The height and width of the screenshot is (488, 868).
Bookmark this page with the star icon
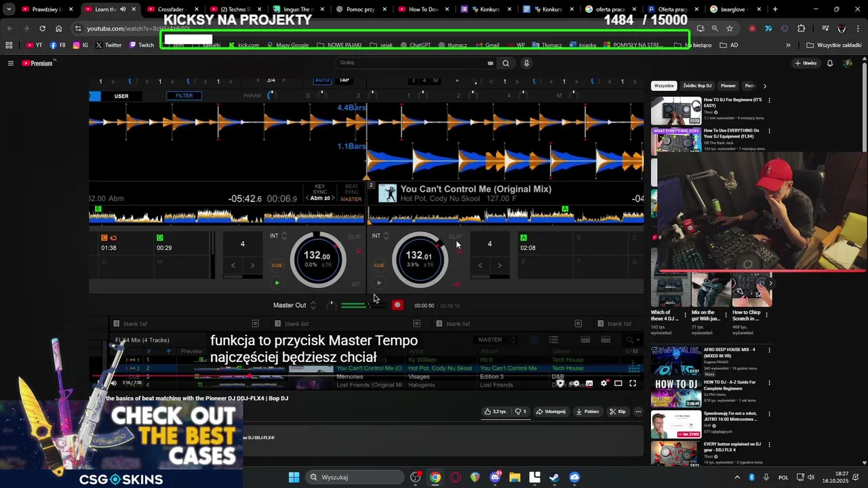click(730, 28)
